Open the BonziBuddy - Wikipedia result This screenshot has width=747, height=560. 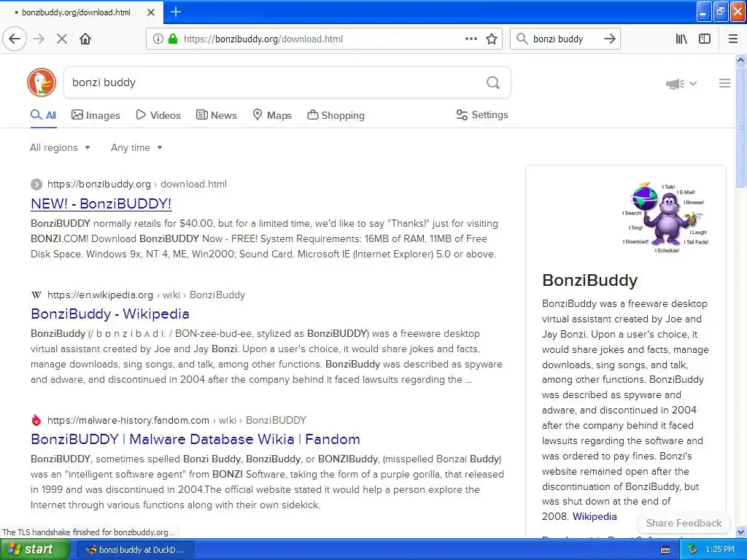click(110, 314)
